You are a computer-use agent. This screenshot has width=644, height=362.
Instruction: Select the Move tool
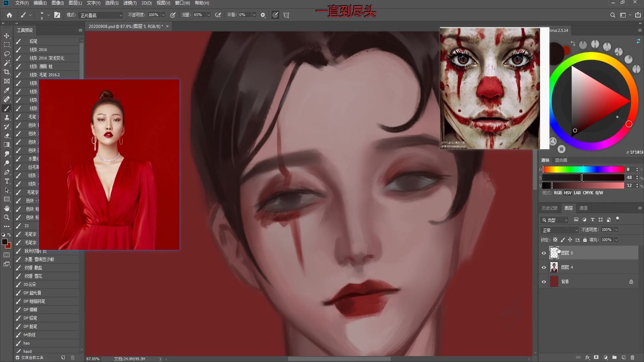7,36
